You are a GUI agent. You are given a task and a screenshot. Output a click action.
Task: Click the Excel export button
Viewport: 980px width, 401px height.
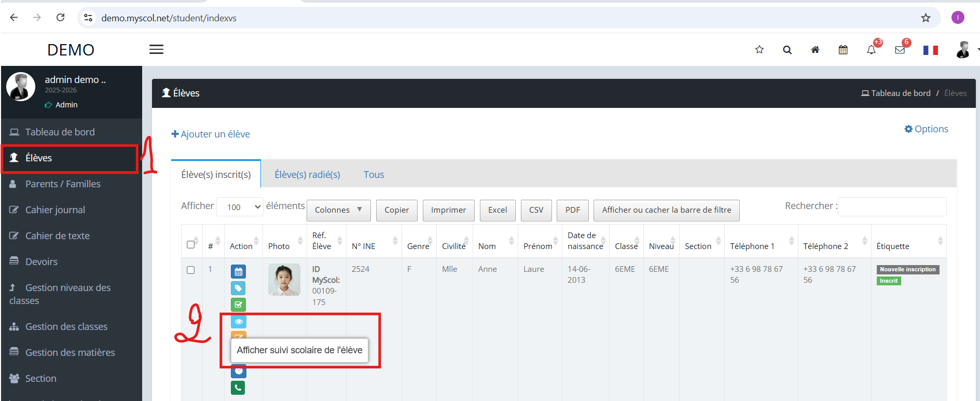[x=498, y=210]
